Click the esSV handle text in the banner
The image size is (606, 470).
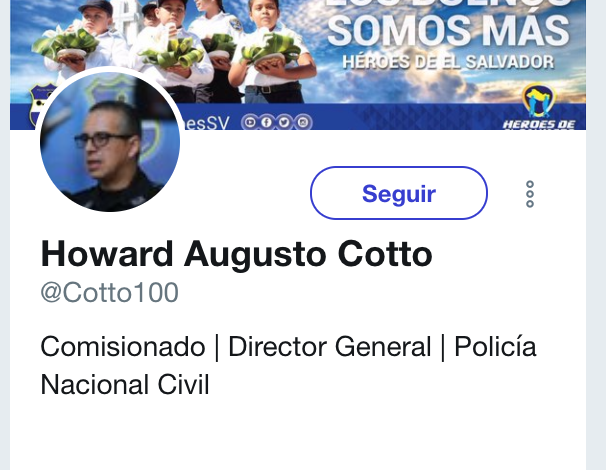pyautogui.click(x=205, y=123)
